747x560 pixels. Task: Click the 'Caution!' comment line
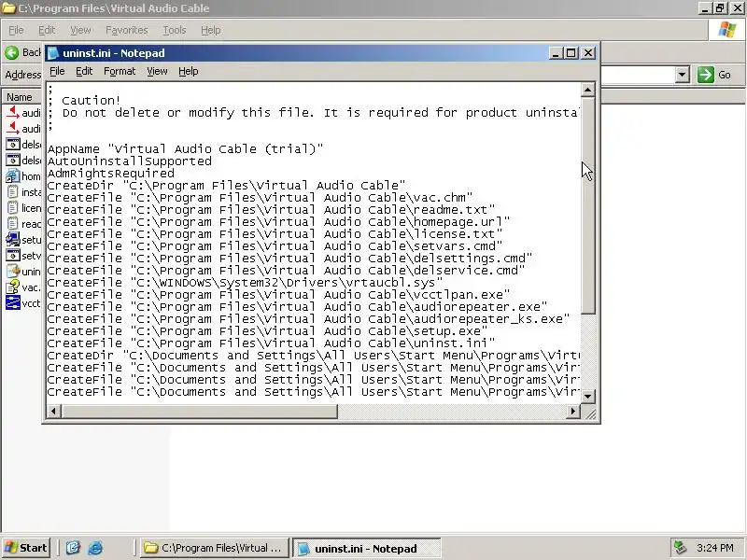point(84,101)
